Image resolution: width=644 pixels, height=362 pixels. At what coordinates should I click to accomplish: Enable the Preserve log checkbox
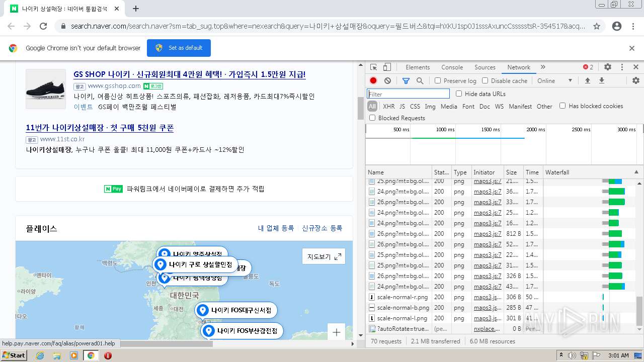tap(438, 80)
